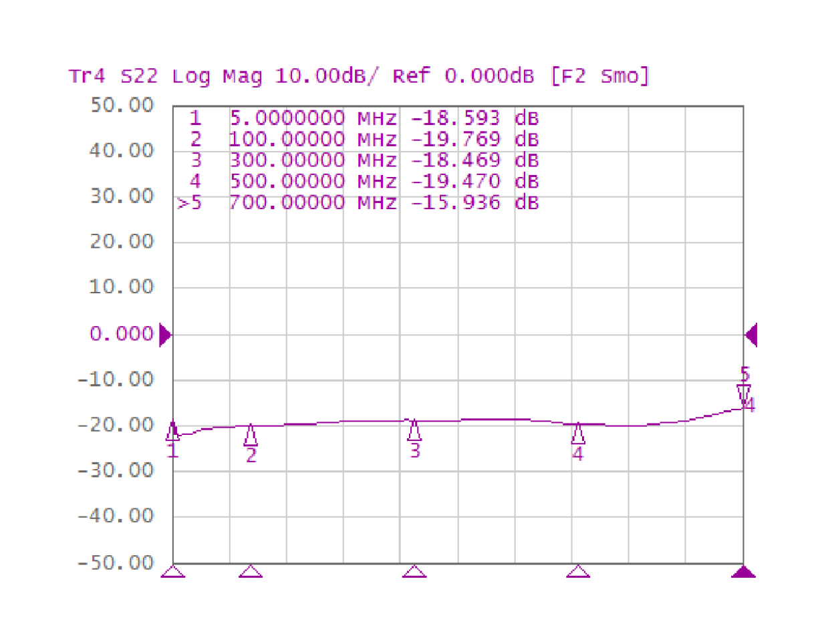Select marker 3 triangle on the trace
Screen dimensions: 820x644
pyautogui.click(x=414, y=430)
